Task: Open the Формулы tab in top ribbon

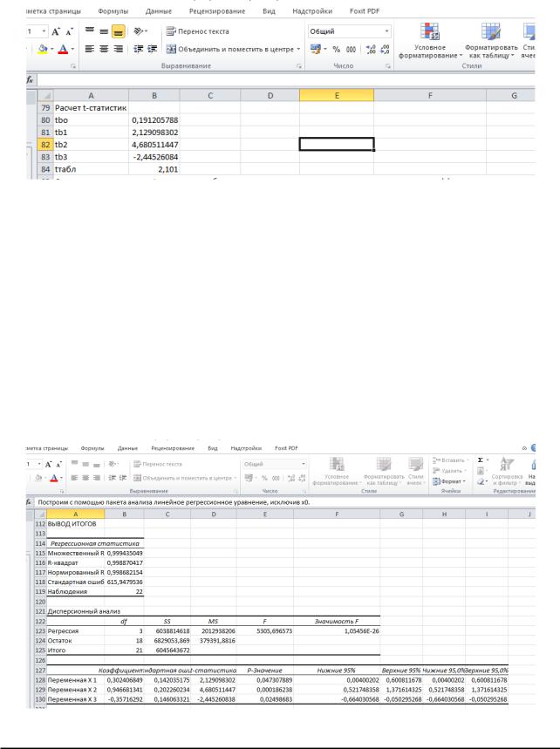Action: pyautogui.click(x=113, y=11)
